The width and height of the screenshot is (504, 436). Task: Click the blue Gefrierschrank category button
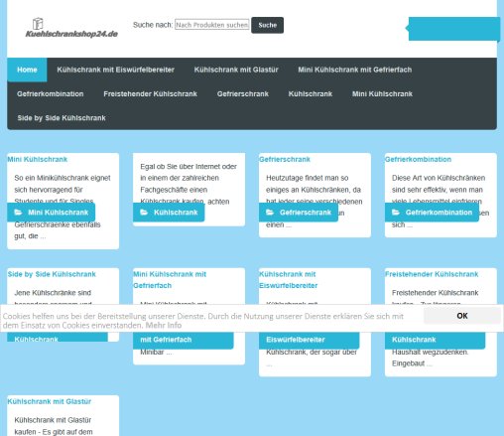coord(299,213)
